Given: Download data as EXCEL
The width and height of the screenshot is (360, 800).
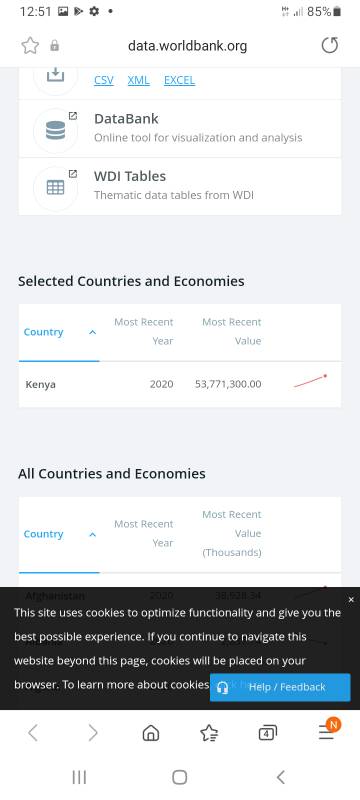Looking at the screenshot, I should 179,80.
